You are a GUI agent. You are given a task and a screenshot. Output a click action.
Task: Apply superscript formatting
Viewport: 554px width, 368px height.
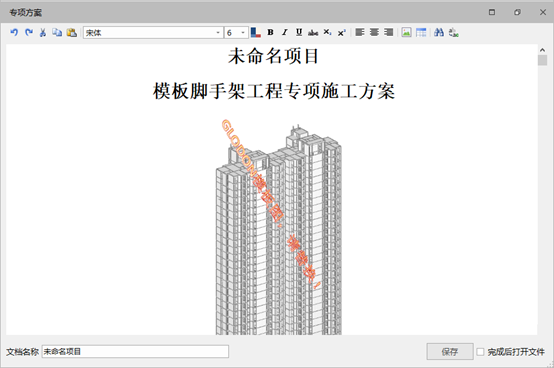point(342,32)
